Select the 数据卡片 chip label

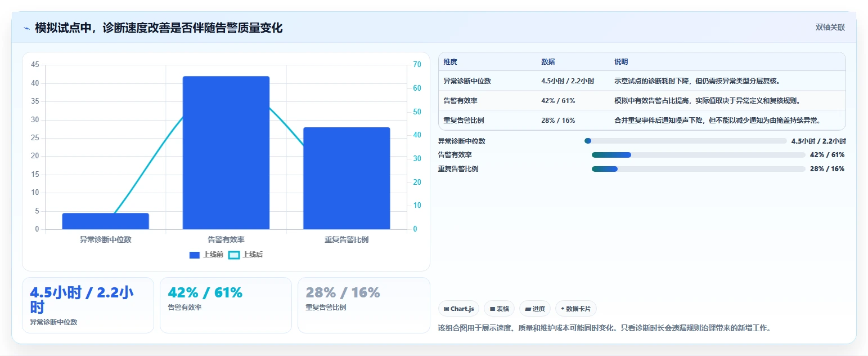click(578, 309)
